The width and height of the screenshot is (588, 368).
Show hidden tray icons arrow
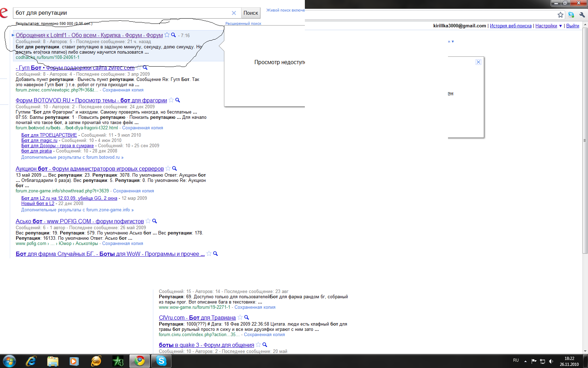(525, 361)
